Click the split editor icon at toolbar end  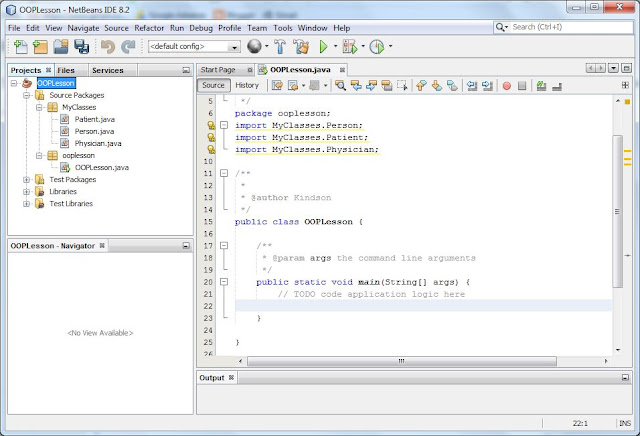pyautogui.click(x=625, y=85)
